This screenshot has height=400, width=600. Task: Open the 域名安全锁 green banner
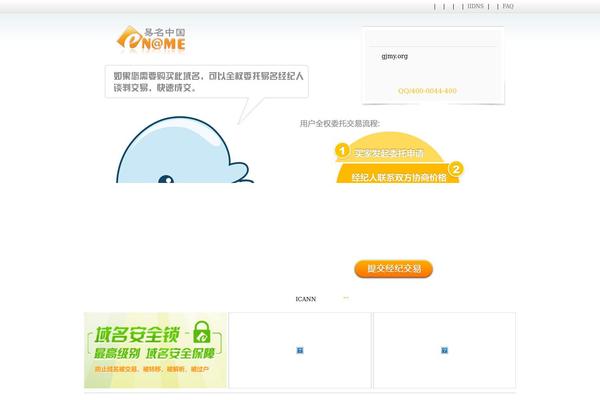(x=155, y=350)
